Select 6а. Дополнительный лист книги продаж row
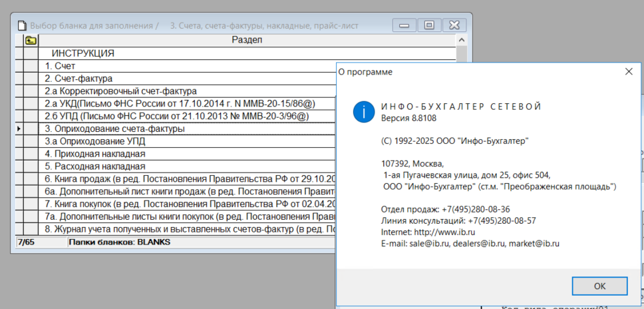This screenshot has width=644, height=309. [187, 192]
